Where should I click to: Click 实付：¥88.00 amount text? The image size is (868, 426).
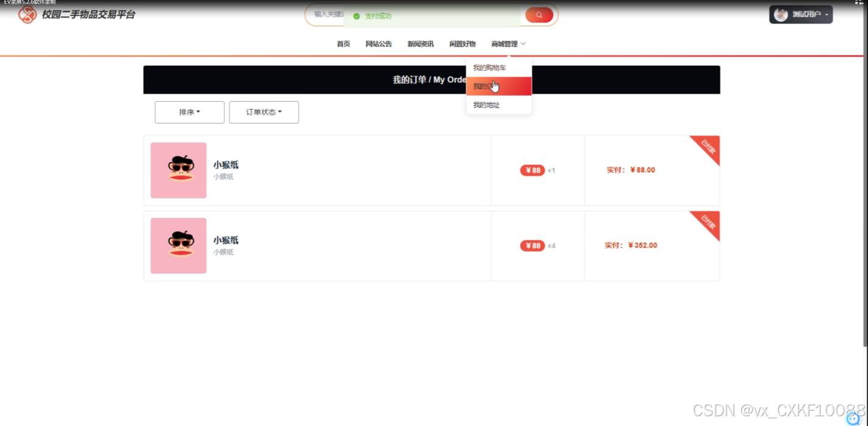(631, 170)
